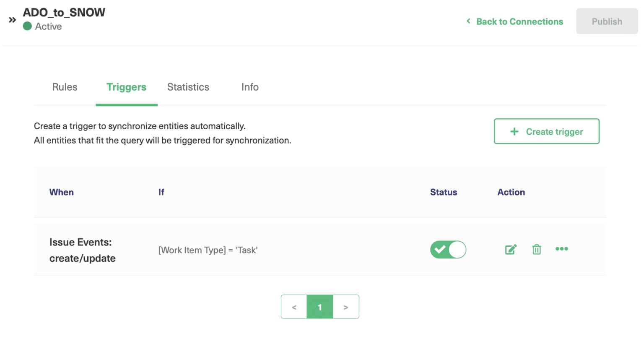Viewport: 644px width, 339px height.
Task: Open the edit trigger pencil icon
Action: click(x=511, y=249)
